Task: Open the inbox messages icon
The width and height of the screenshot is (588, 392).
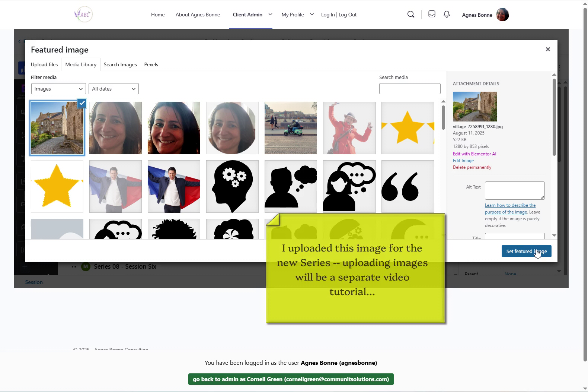Action: [x=432, y=14]
